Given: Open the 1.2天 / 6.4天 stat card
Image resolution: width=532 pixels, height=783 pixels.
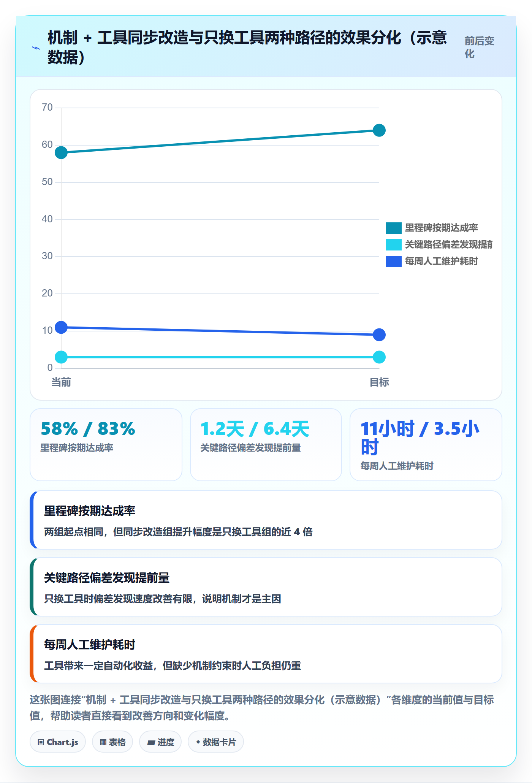Looking at the screenshot, I should click(266, 445).
